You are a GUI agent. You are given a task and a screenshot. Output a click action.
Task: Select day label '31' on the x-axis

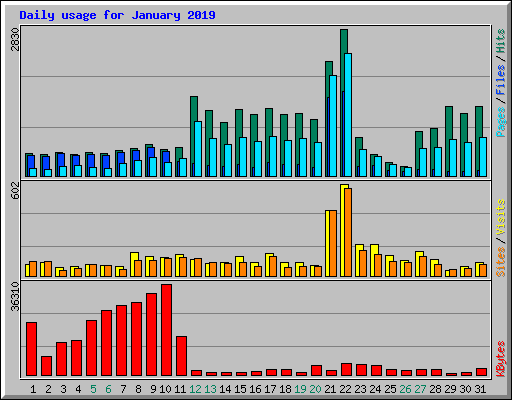pyautogui.click(x=481, y=389)
